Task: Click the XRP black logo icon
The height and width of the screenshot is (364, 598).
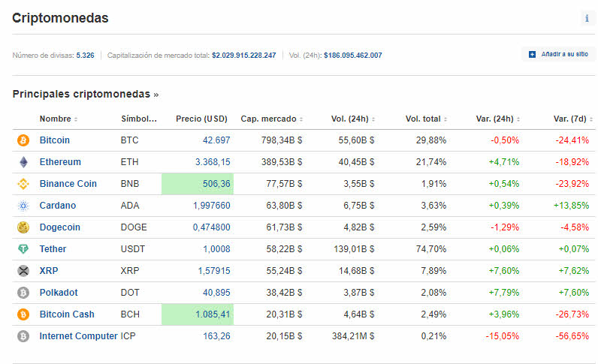Action: [x=23, y=271]
